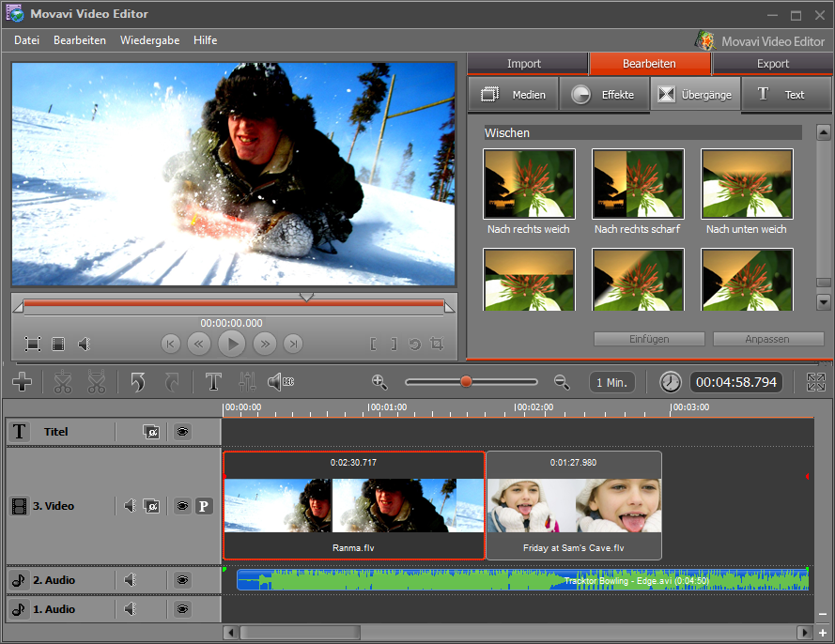This screenshot has height=644, width=835.
Task: Open the 1 Min. scale dropdown
Action: [x=612, y=382]
